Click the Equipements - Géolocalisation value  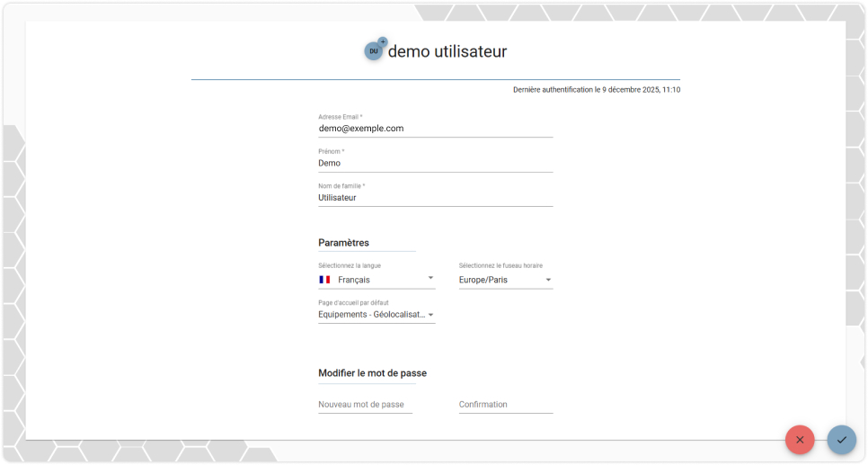click(x=371, y=315)
